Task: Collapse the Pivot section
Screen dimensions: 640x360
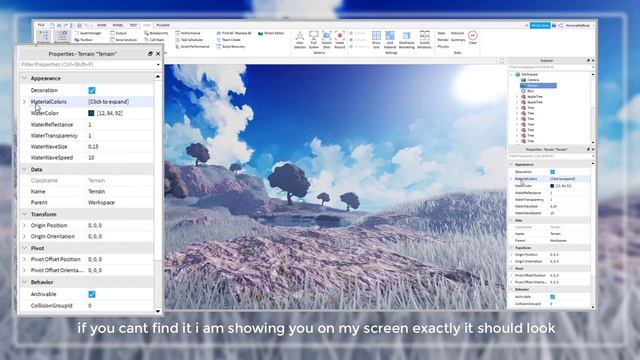Action: pos(24,248)
